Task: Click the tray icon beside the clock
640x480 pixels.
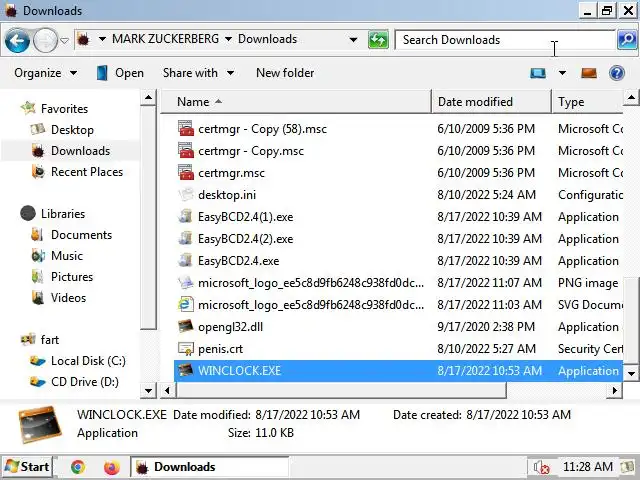Action: tap(627, 467)
